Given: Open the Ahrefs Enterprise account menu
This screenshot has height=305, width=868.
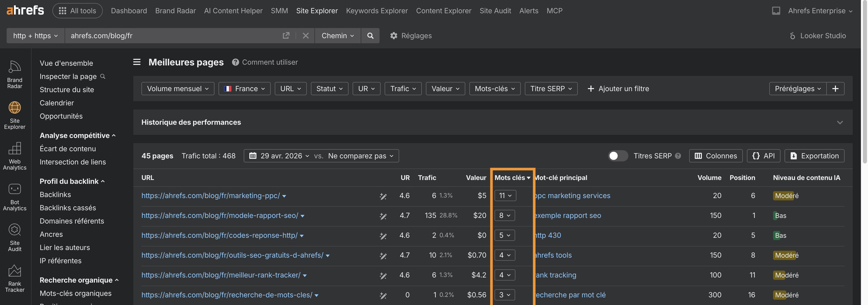Looking at the screenshot, I should [x=820, y=10].
